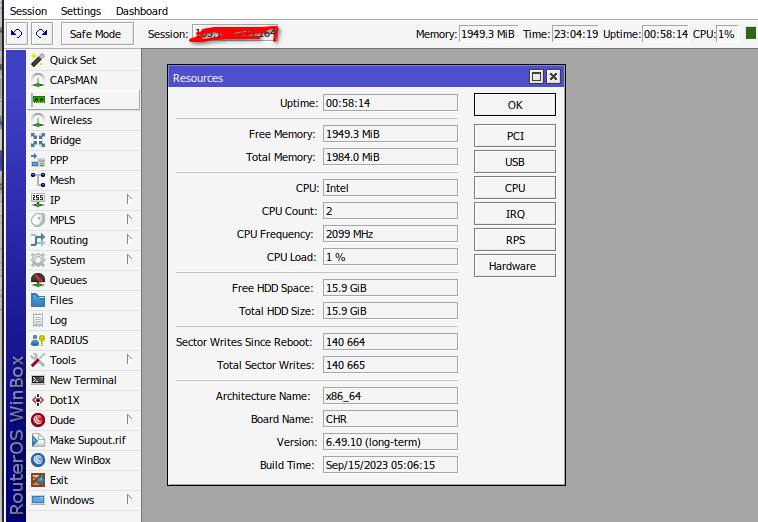This screenshot has width=758, height=522.
Task: Click the Free HDD Space field
Action: 390,288
